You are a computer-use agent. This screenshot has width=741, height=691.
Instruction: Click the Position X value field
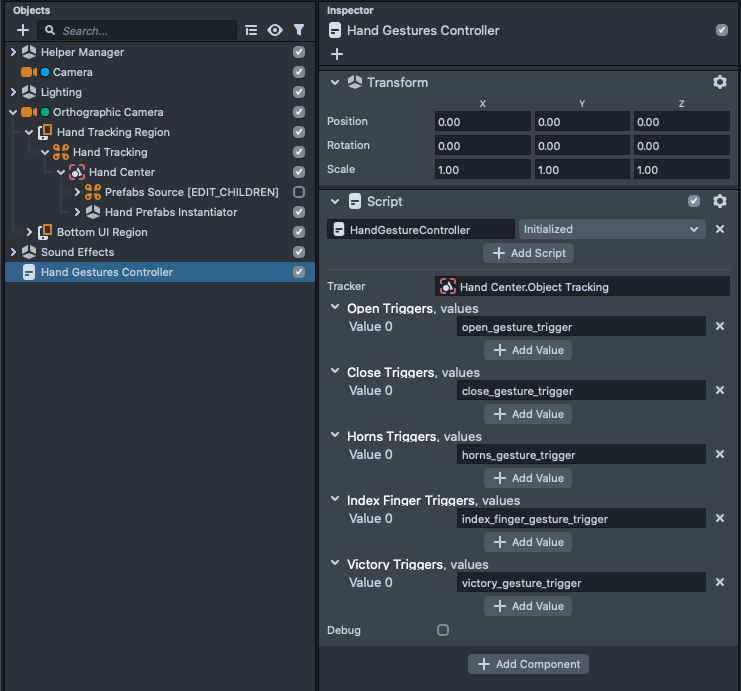pos(482,121)
